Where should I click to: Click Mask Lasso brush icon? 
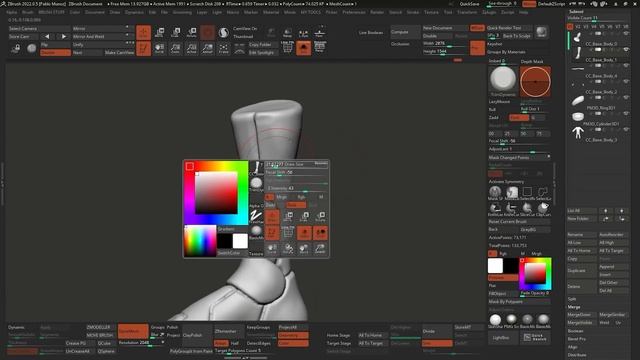(x=511, y=192)
